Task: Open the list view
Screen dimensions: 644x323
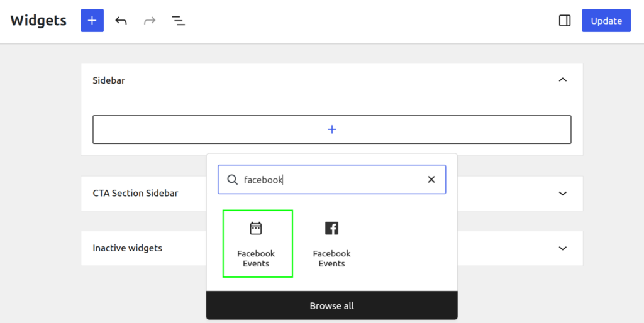Action: (178, 21)
